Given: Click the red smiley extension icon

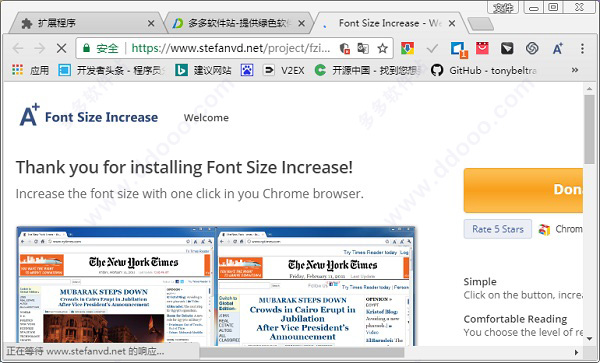Looking at the screenshot, I should tap(482, 48).
